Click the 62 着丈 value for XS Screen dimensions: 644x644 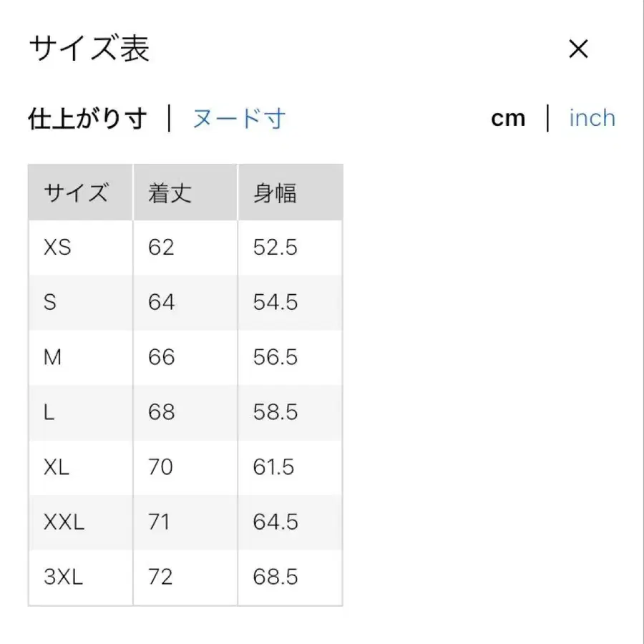(160, 247)
